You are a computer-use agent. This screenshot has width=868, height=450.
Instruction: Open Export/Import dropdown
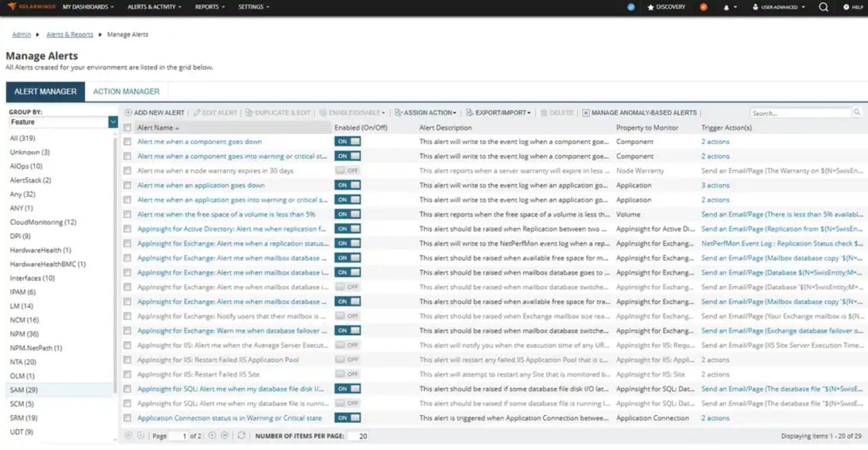click(x=498, y=113)
